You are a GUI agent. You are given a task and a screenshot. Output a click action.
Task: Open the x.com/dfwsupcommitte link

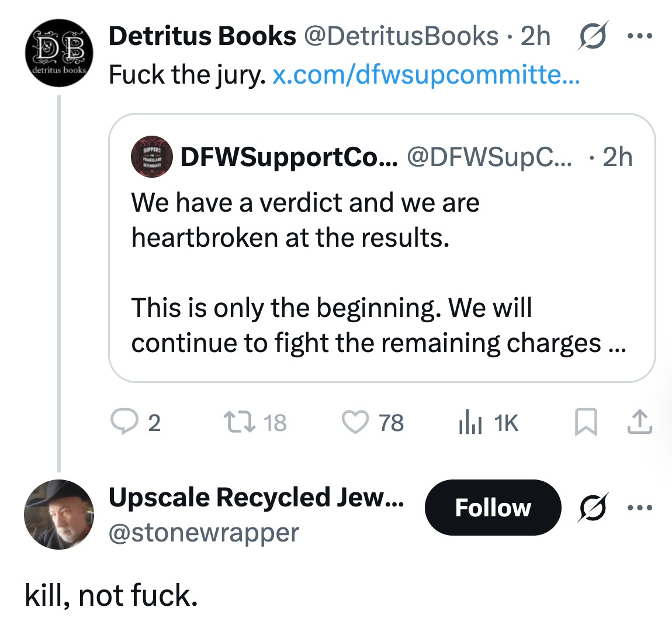pos(426,74)
